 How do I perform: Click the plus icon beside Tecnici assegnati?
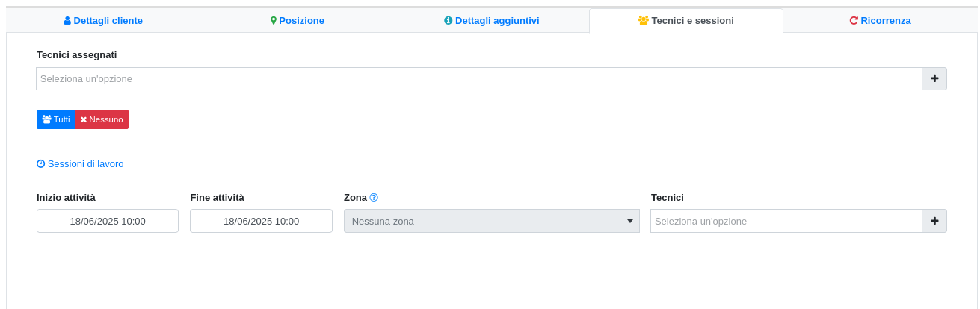click(x=934, y=78)
